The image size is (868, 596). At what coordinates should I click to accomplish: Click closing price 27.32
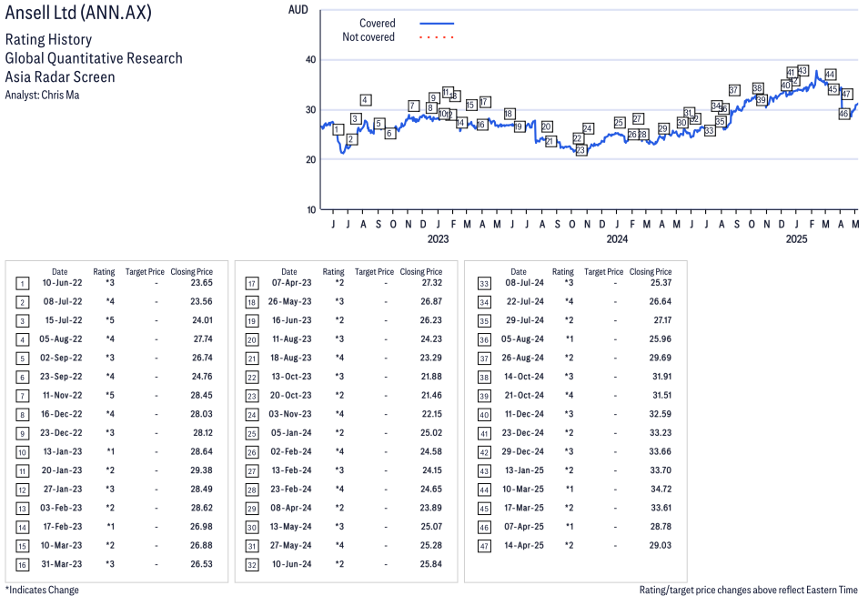tap(431, 283)
